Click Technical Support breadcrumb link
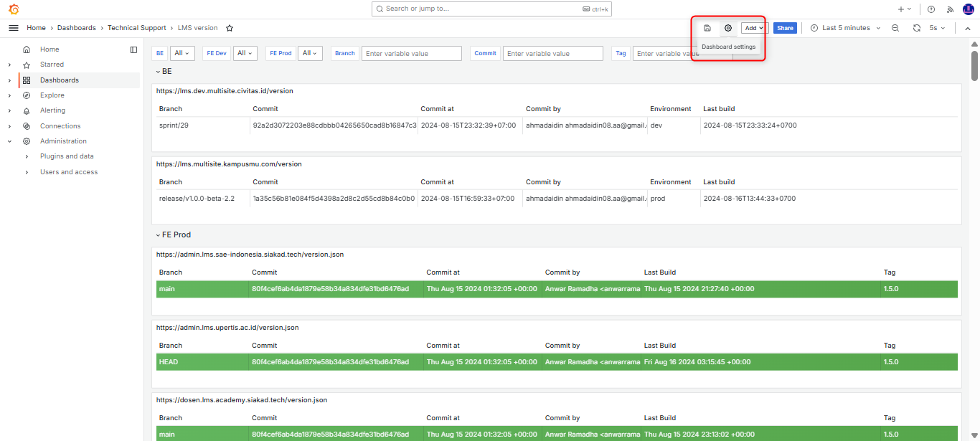This screenshot has width=980, height=441. click(x=136, y=28)
